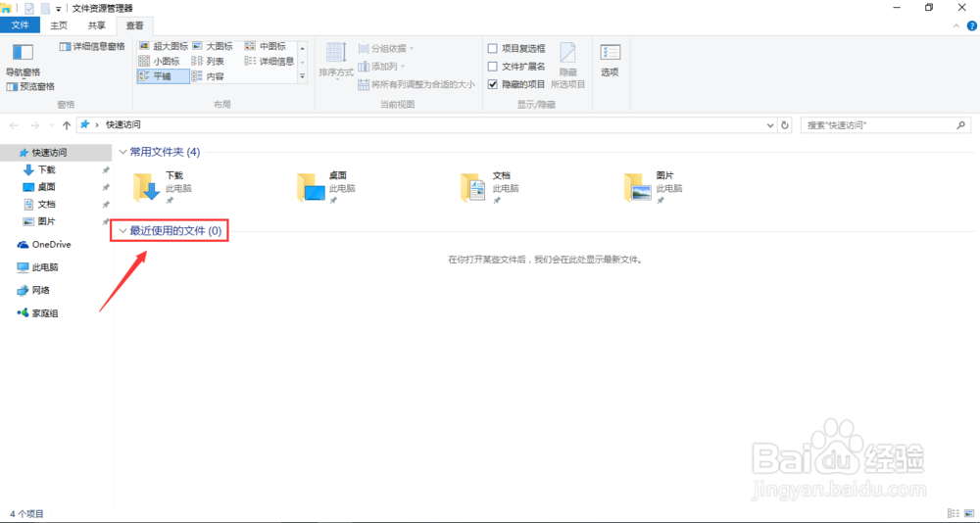The image size is (980, 523).
Task: Go back with the back arrow
Action: tap(15, 125)
